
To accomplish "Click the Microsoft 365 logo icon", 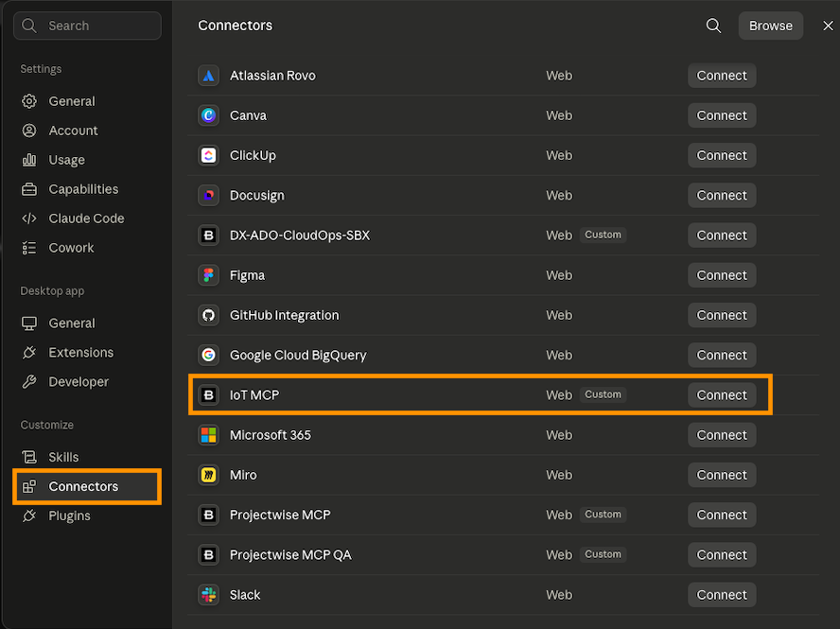I will (208, 435).
